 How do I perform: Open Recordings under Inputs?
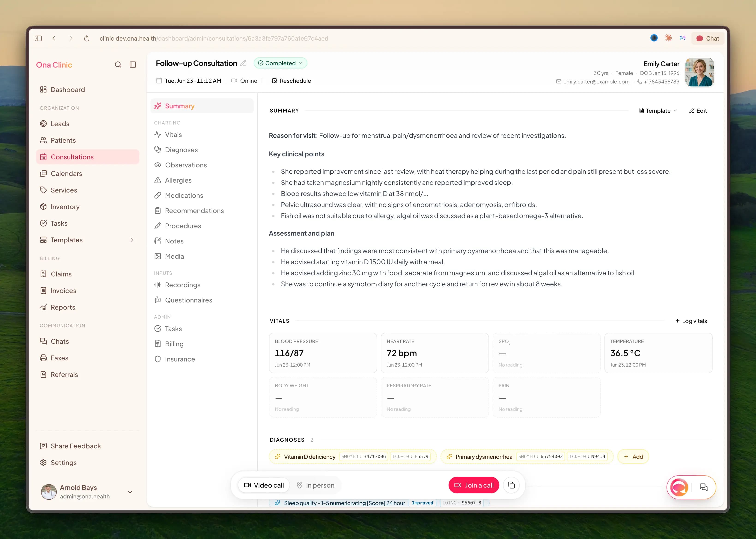202,285
